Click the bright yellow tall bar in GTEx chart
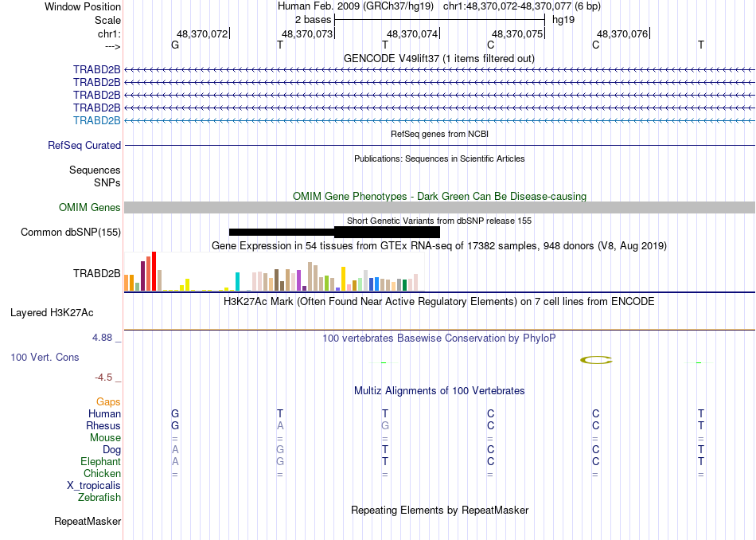 point(343,279)
